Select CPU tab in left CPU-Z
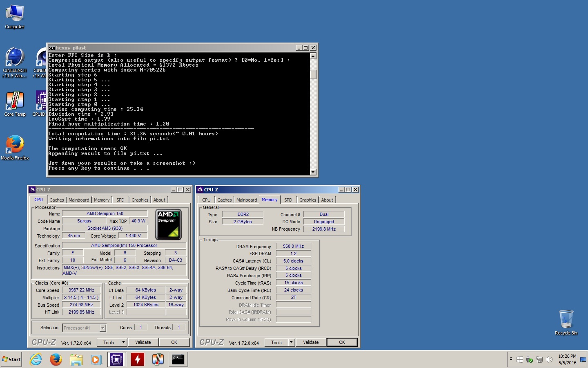The width and height of the screenshot is (588, 368). [38, 200]
